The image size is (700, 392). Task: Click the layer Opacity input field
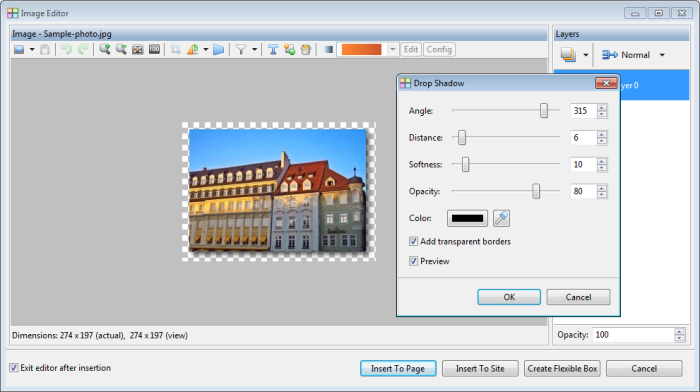pyautogui.click(x=633, y=335)
